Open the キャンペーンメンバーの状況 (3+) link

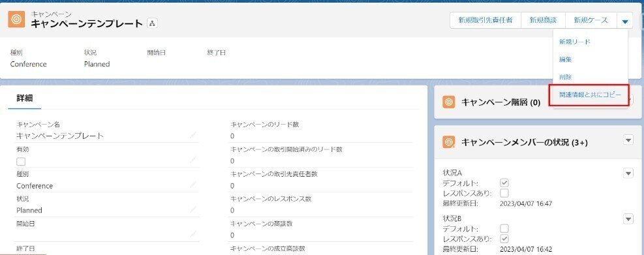coord(525,142)
